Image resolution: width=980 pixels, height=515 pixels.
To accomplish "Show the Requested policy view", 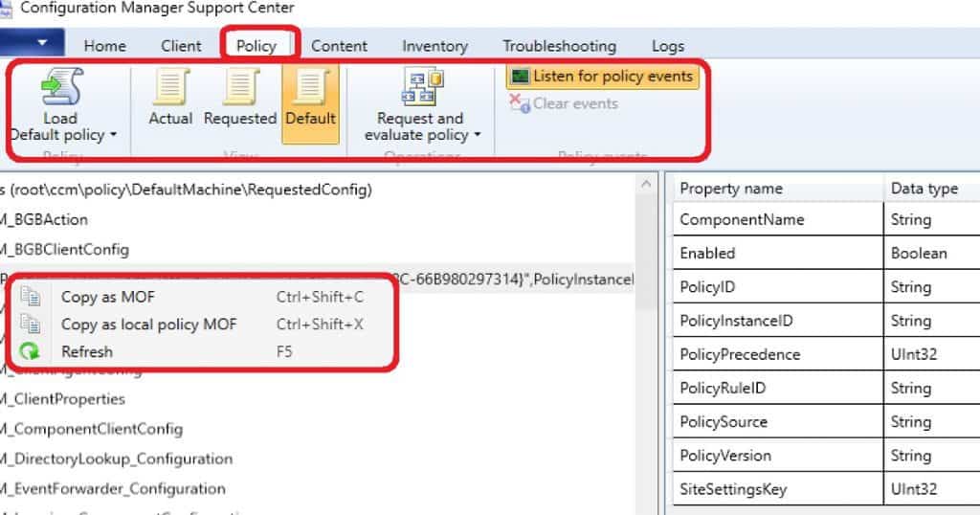I will coord(240,99).
